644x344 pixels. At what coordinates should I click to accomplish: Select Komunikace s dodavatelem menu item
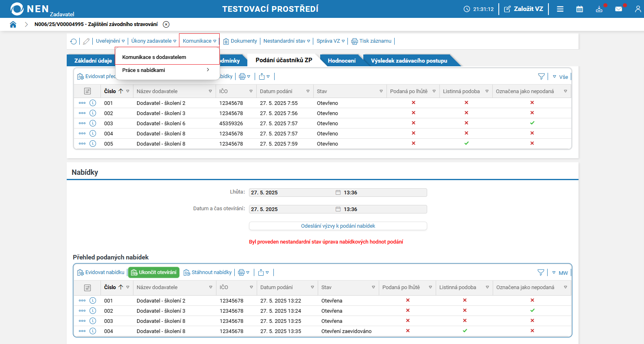154,57
